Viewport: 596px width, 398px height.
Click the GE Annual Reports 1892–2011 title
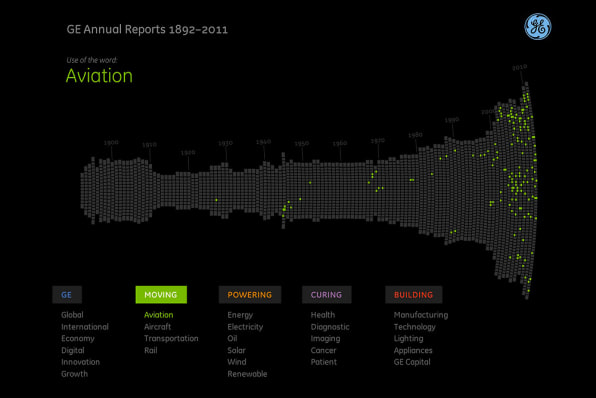(x=147, y=30)
